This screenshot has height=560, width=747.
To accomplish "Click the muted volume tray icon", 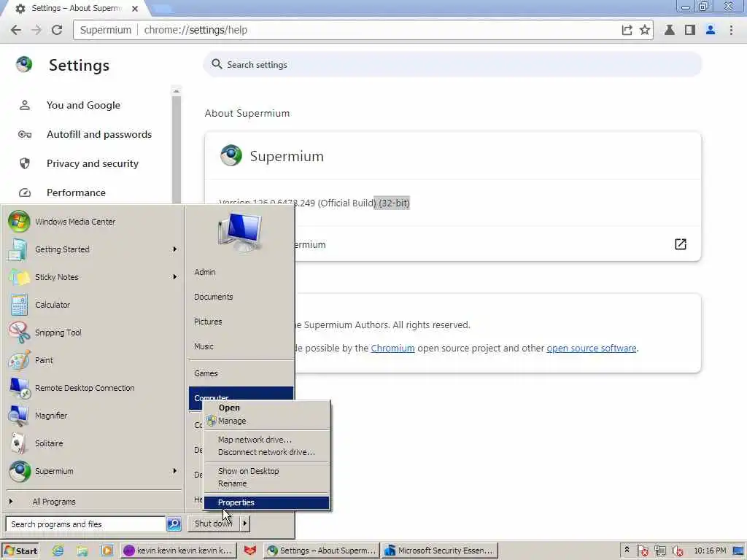I will pyautogui.click(x=678, y=551).
